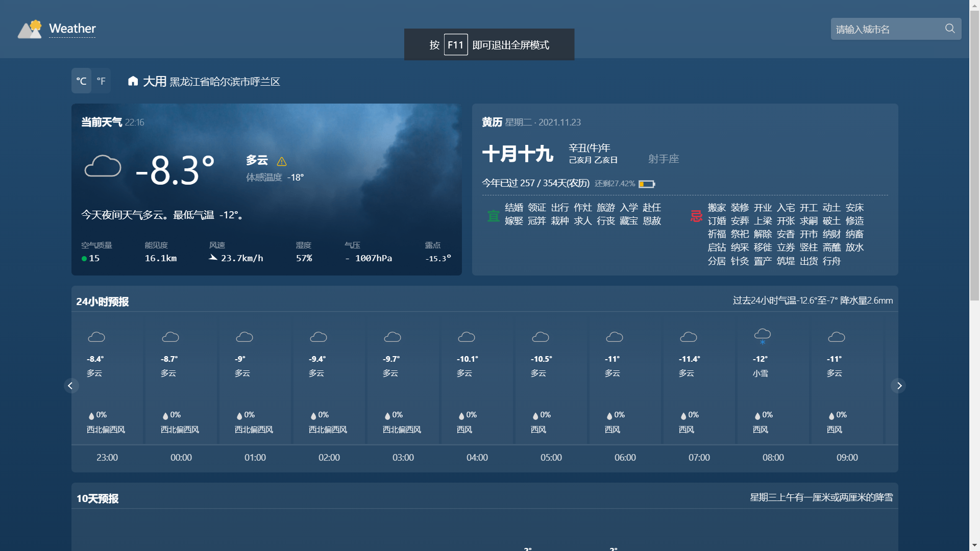Screen dimensions: 980x551
Task: Click the 大用 location name
Action: 155,82
